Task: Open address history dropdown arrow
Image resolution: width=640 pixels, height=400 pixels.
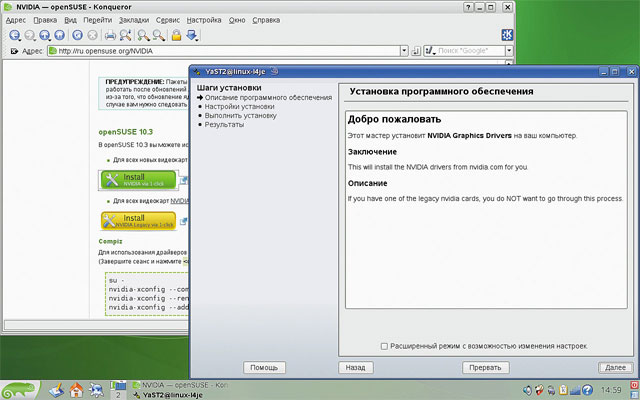Action: click(x=404, y=51)
